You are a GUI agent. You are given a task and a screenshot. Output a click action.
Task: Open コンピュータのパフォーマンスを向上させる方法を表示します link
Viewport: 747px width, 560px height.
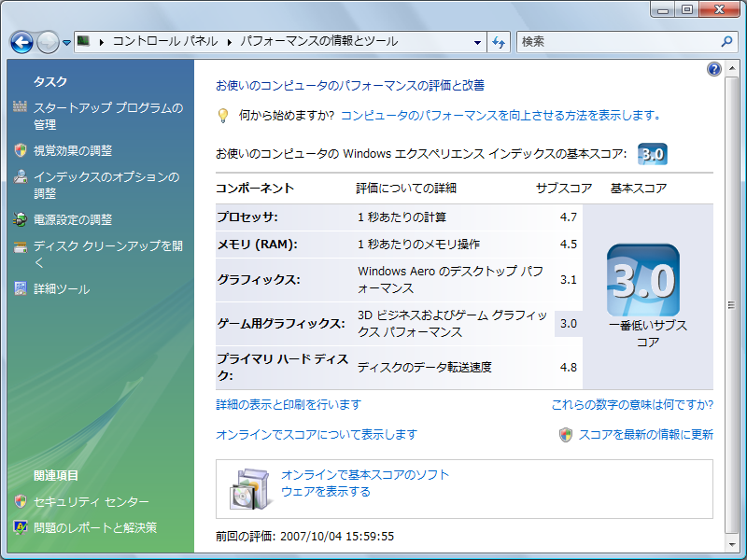tap(500, 115)
